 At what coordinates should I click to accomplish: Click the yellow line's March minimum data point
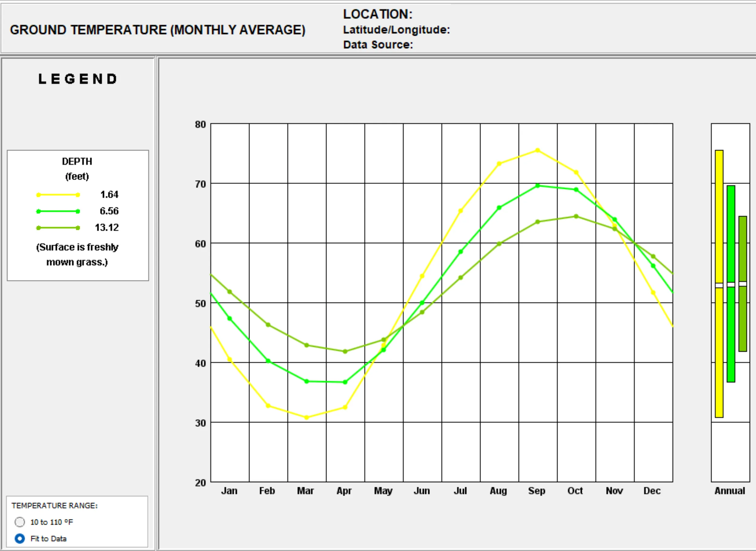[307, 418]
